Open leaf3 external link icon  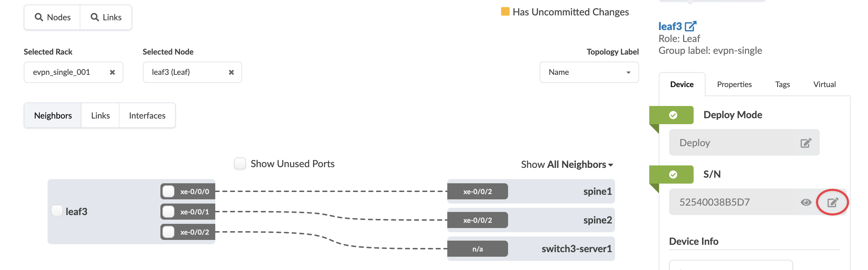(x=690, y=26)
